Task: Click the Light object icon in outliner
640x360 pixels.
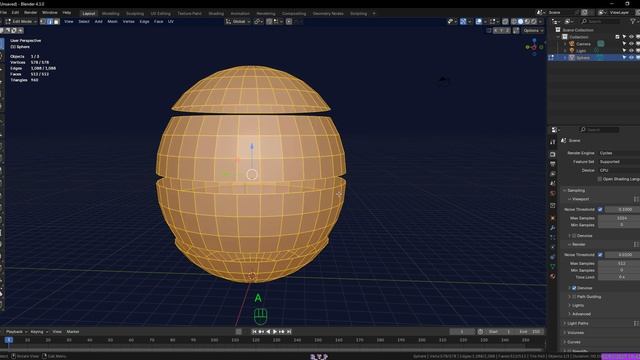Action: [572, 51]
